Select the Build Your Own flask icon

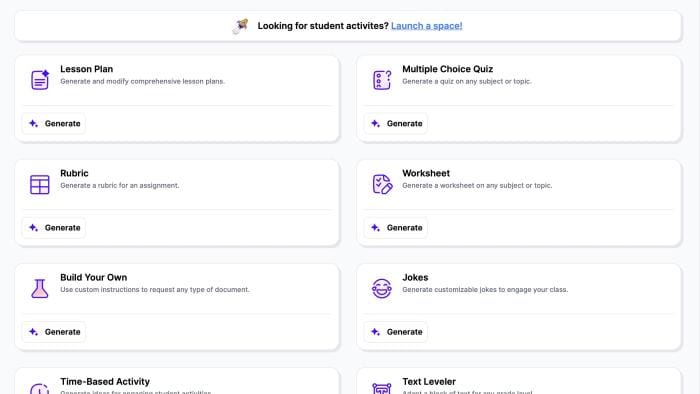[x=40, y=288]
